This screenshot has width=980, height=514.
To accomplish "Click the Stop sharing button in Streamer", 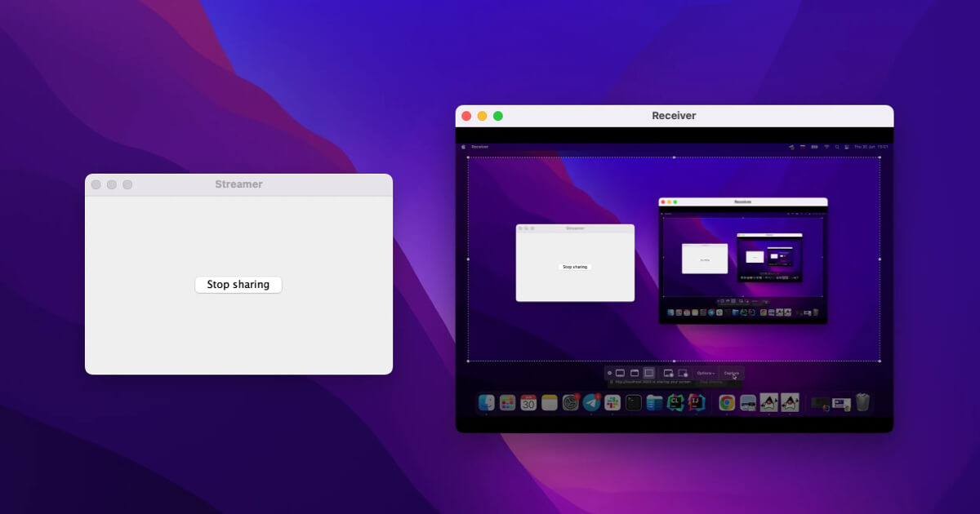I will click(x=238, y=285).
